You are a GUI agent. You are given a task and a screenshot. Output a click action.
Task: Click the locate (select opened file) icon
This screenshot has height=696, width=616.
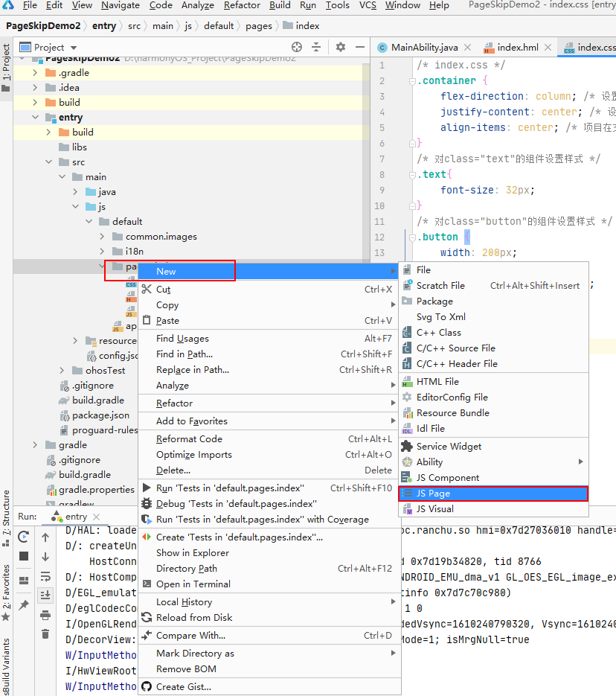click(297, 47)
